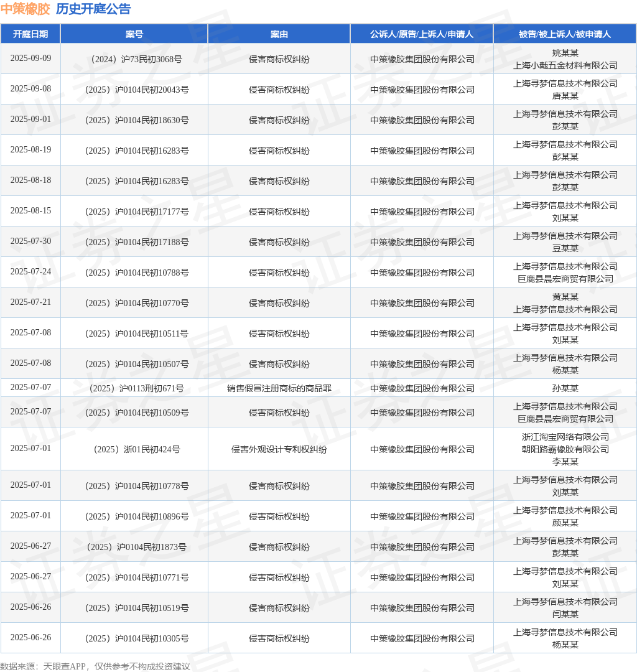Click case number (2025)沪0104民初10788号
The width and height of the screenshot is (637, 672).
[x=134, y=273]
